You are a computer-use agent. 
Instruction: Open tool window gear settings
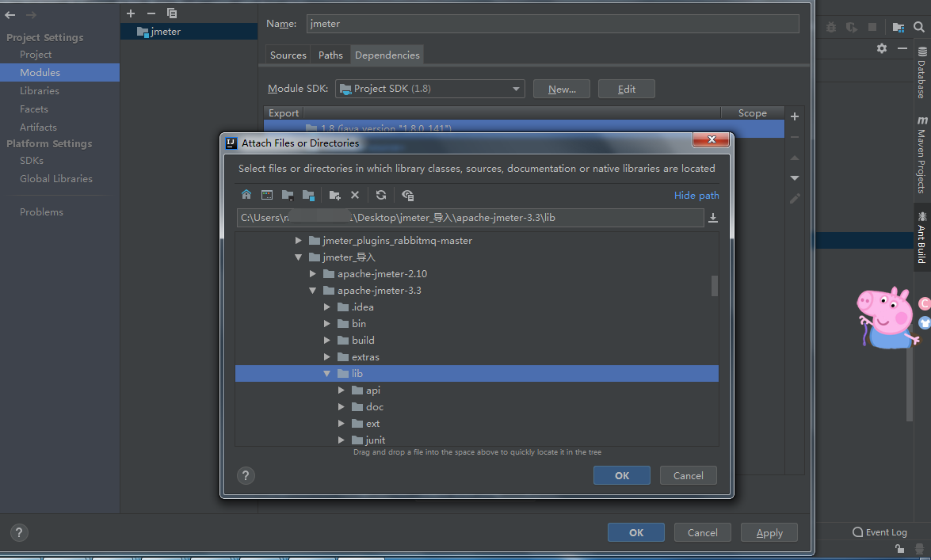[882, 48]
